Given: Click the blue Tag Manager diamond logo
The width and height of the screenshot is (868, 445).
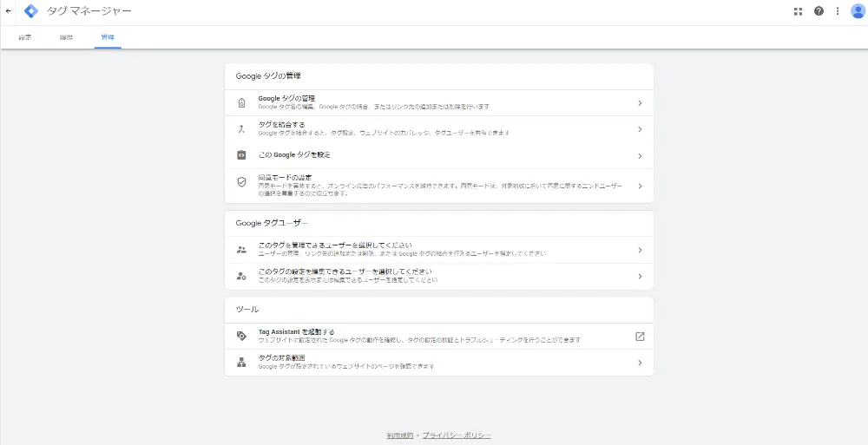Looking at the screenshot, I should [x=31, y=11].
